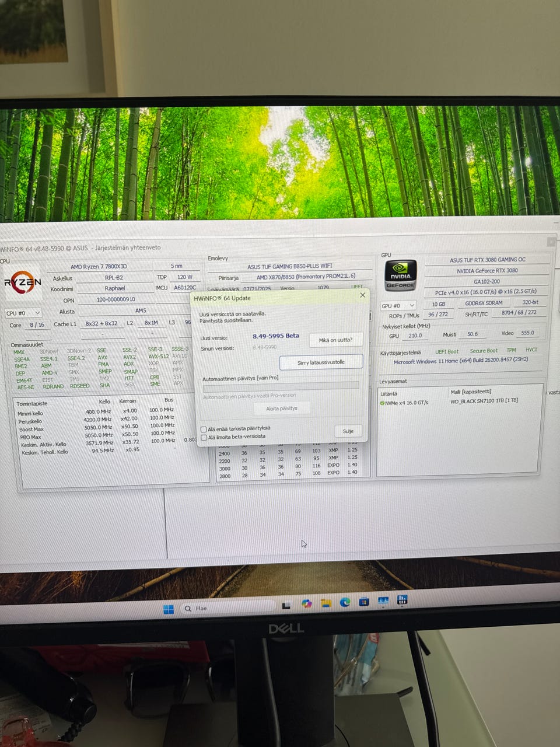Click the 'Mikä on uutta?' button
Screen dimensions: 560x747
(x=335, y=340)
